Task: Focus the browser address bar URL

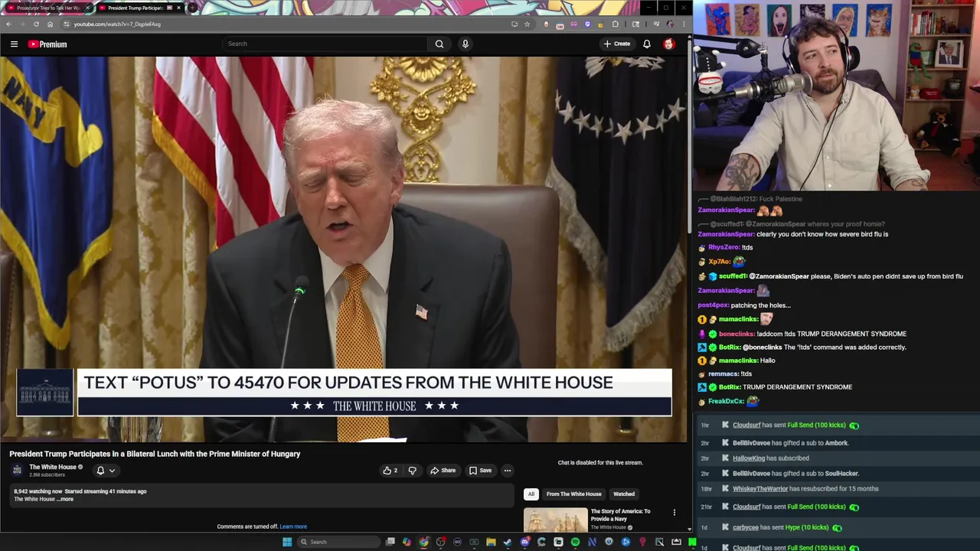Action: (117, 24)
